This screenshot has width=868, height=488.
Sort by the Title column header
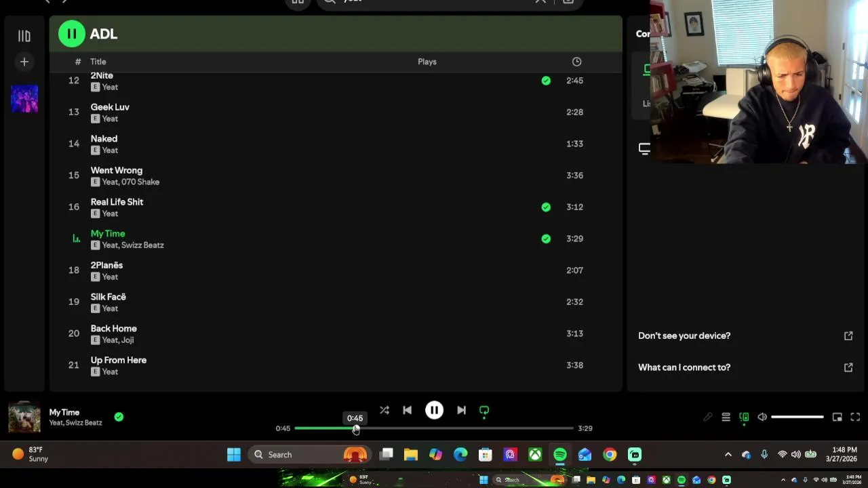pos(98,62)
